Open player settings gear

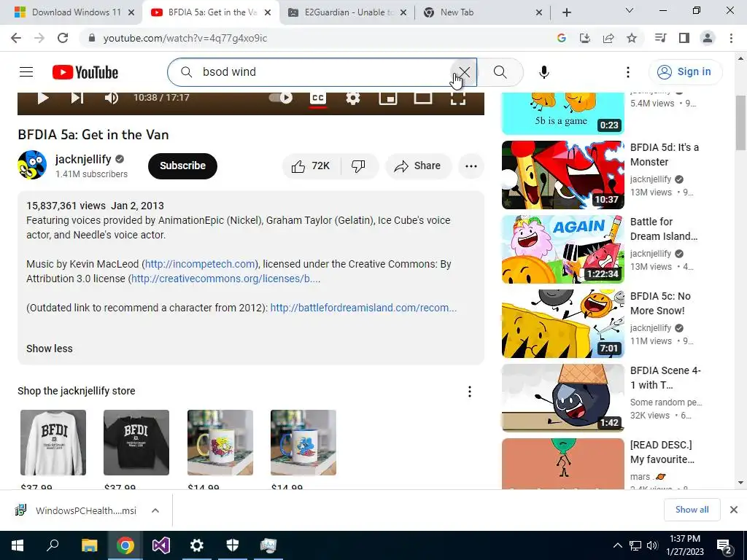pyautogui.click(x=353, y=98)
